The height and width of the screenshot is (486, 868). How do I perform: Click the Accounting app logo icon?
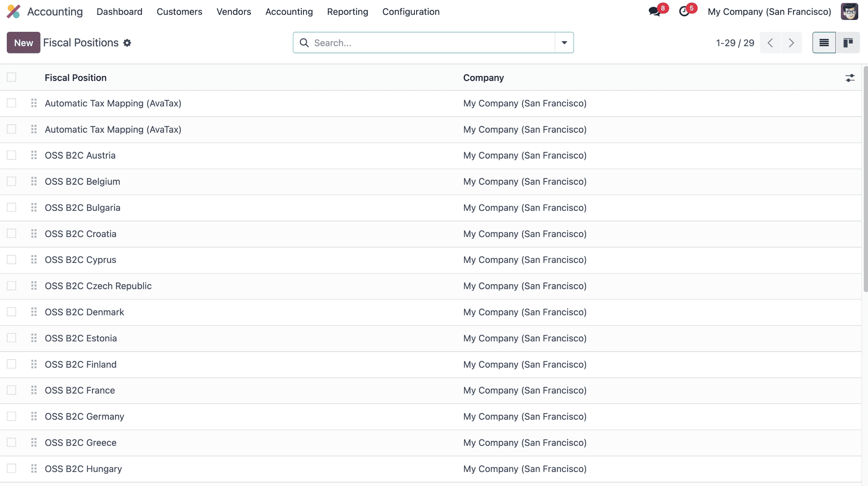click(14, 11)
